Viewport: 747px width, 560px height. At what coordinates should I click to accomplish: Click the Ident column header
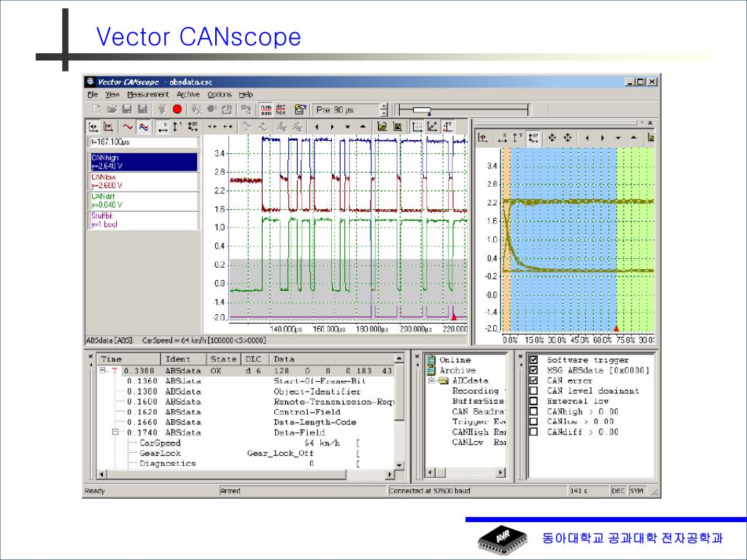[x=183, y=359]
